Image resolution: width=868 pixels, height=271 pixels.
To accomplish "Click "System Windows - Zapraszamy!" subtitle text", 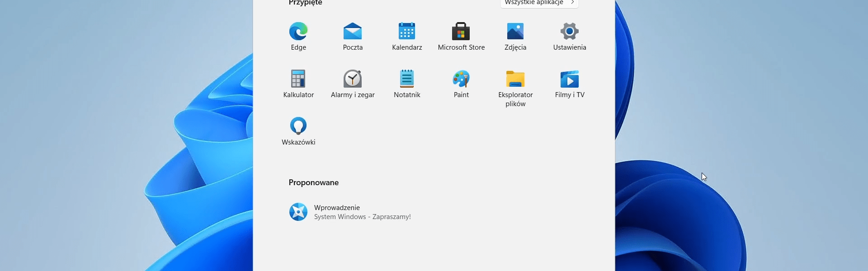I will point(363,217).
